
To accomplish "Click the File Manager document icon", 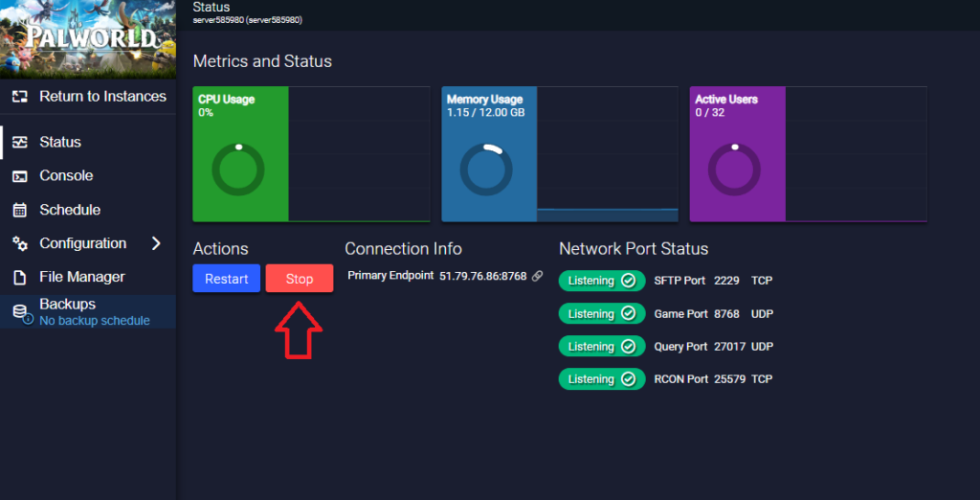I will tap(19, 277).
